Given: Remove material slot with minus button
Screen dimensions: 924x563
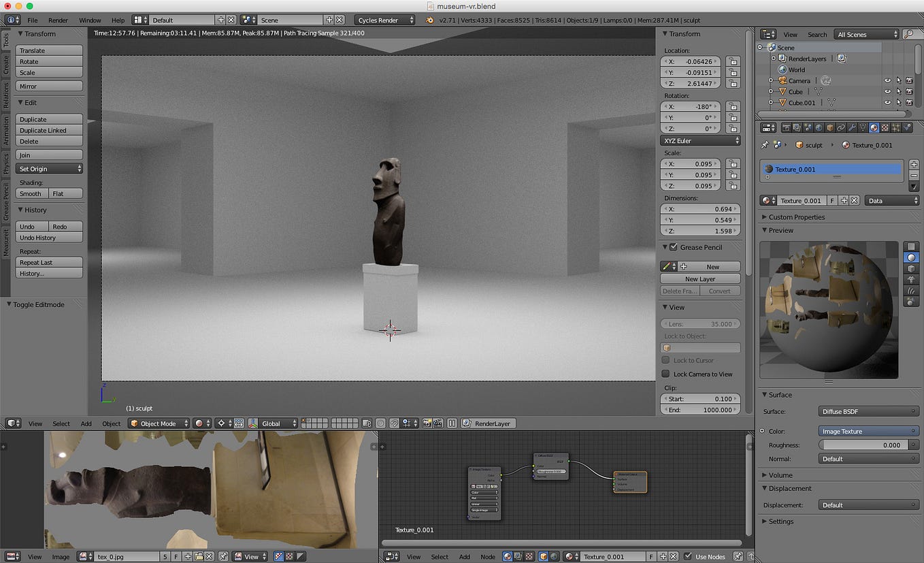Looking at the screenshot, I should pos(914,176).
